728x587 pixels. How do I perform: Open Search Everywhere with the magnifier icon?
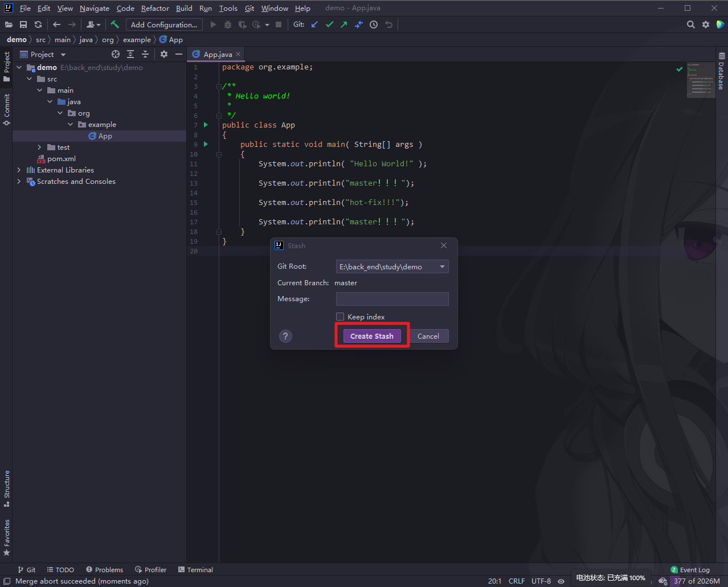coord(690,24)
